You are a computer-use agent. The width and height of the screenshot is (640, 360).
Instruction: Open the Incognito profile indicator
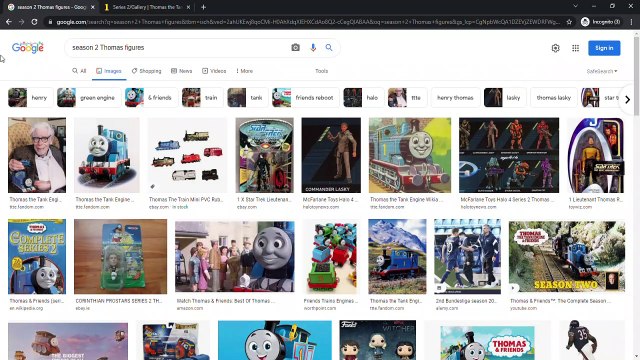pos(601,22)
